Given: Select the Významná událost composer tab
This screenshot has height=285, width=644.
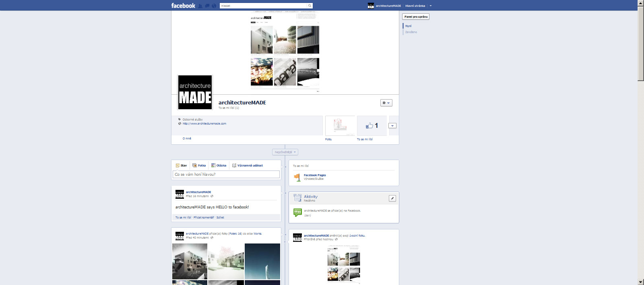Looking at the screenshot, I should pos(248,165).
